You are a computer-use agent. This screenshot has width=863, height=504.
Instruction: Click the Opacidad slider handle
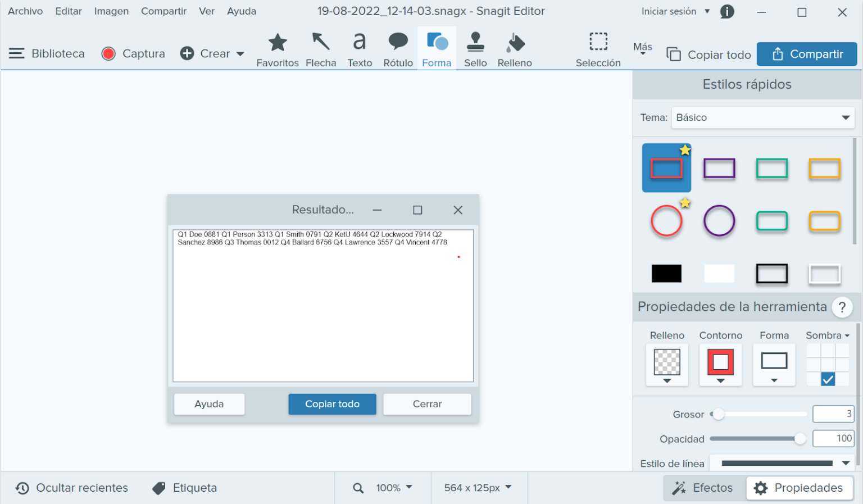800,439
